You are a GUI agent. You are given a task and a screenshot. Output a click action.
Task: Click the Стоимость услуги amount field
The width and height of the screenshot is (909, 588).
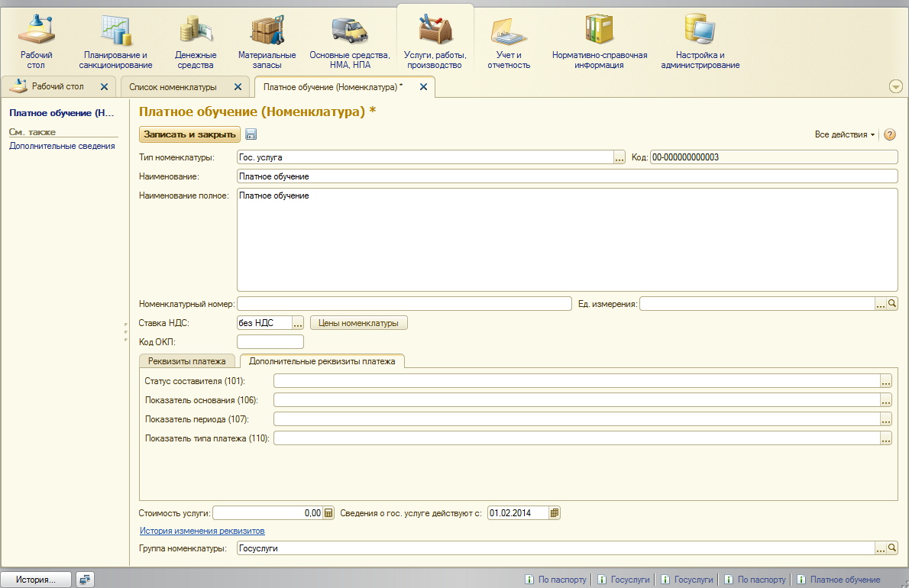268,512
